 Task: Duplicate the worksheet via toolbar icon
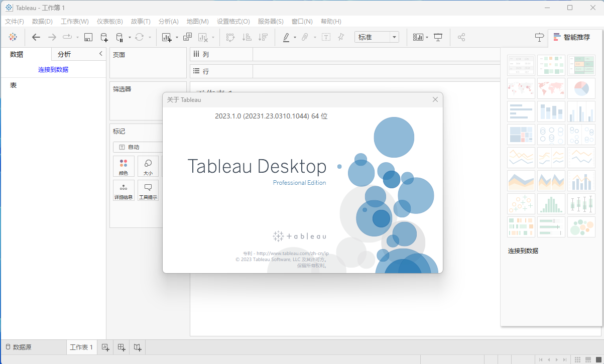[187, 37]
